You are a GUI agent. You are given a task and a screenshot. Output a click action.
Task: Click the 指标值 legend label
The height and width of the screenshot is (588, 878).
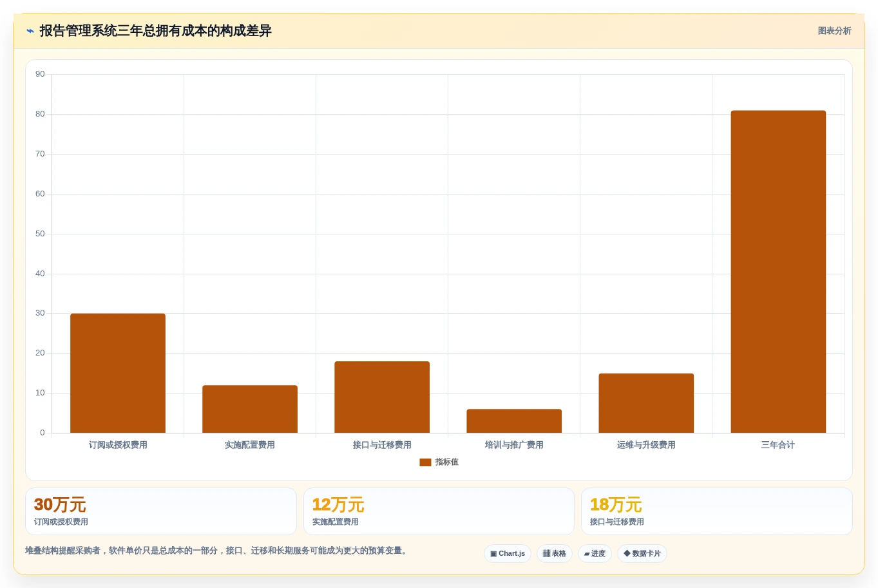click(446, 462)
